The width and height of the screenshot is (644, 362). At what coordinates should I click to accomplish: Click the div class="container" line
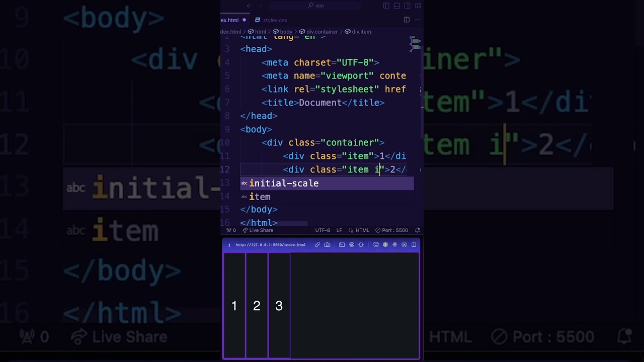pyautogui.click(x=323, y=143)
